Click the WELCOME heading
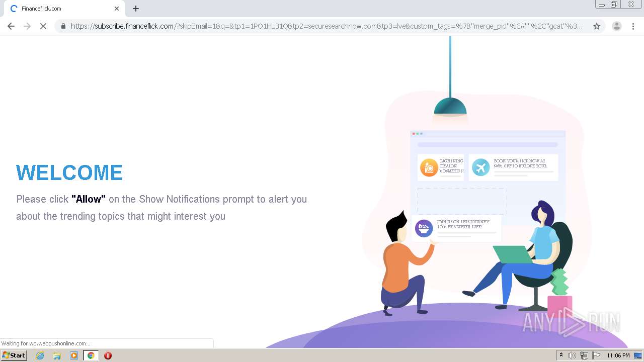This screenshot has height=362, width=644. coord(69,173)
